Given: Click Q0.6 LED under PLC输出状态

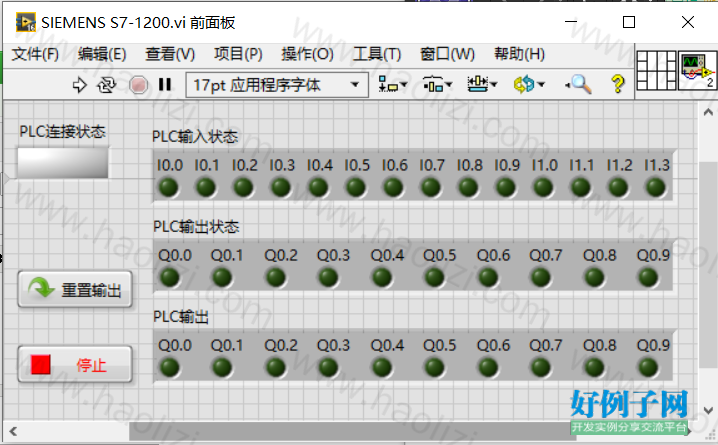Looking at the screenshot, I should [488, 277].
